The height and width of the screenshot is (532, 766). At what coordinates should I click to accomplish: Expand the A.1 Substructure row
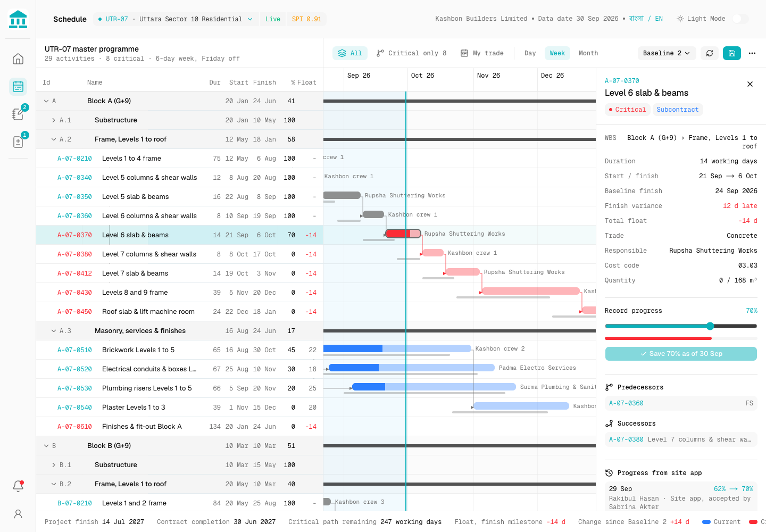tap(54, 120)
